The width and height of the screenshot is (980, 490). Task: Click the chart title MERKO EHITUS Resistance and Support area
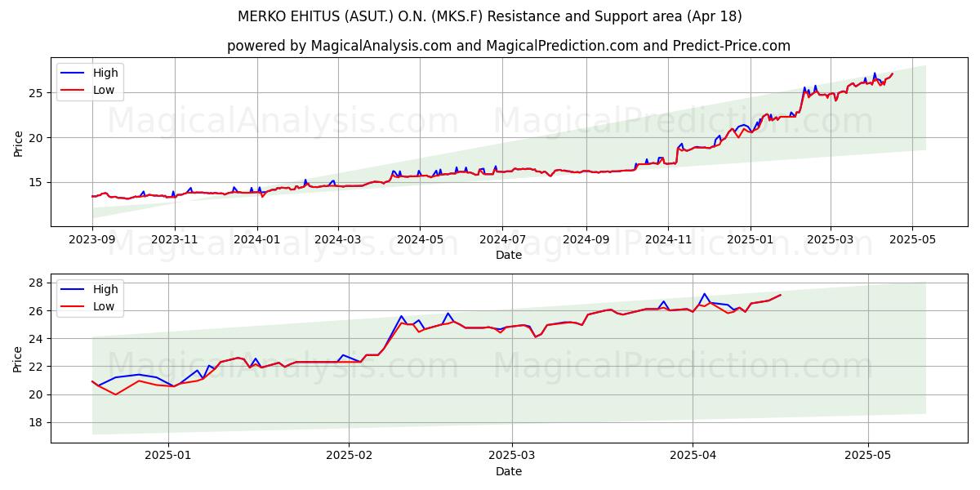tap(490, 16)
